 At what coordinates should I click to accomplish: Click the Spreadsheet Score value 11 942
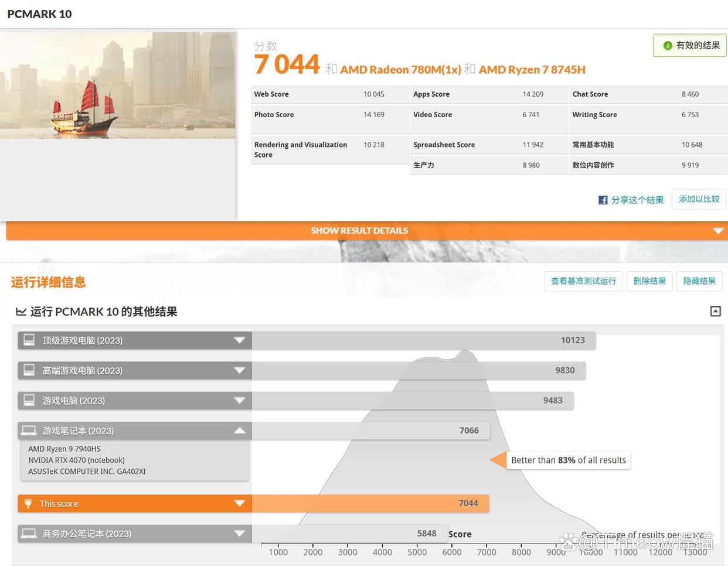tap(533, 145)
